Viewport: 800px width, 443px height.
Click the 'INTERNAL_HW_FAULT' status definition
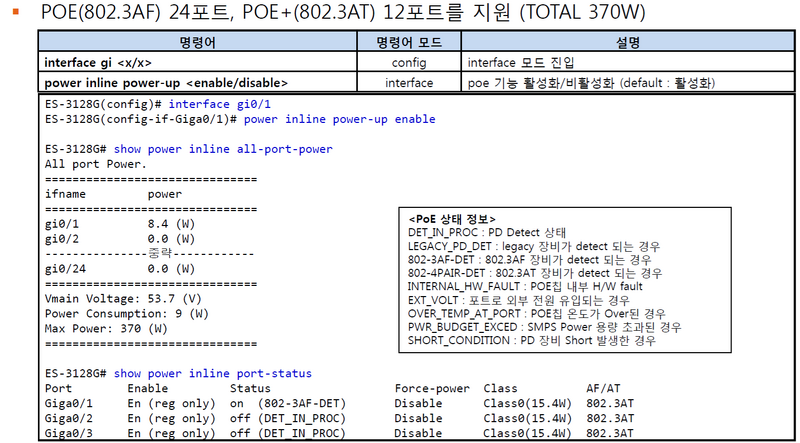click(525, 286)
